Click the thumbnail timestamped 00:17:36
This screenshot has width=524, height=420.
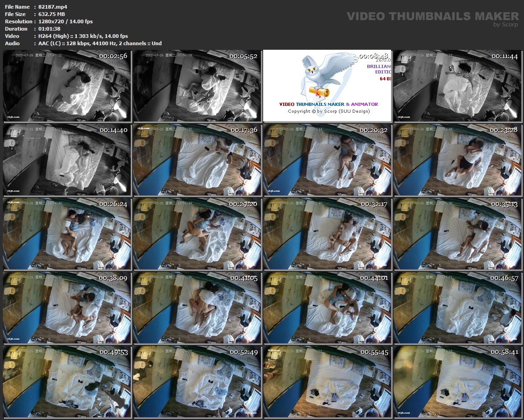pyautogui.click(x=197, y=160)
